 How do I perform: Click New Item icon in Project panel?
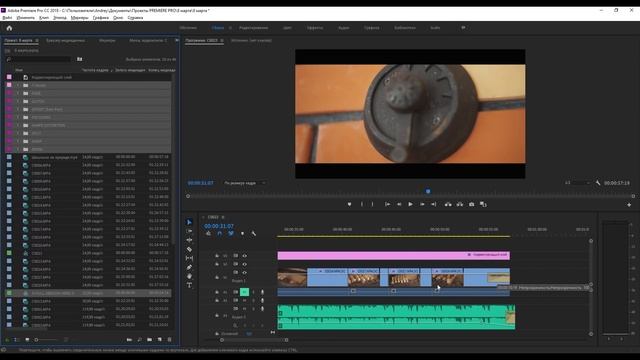(160, 340)
